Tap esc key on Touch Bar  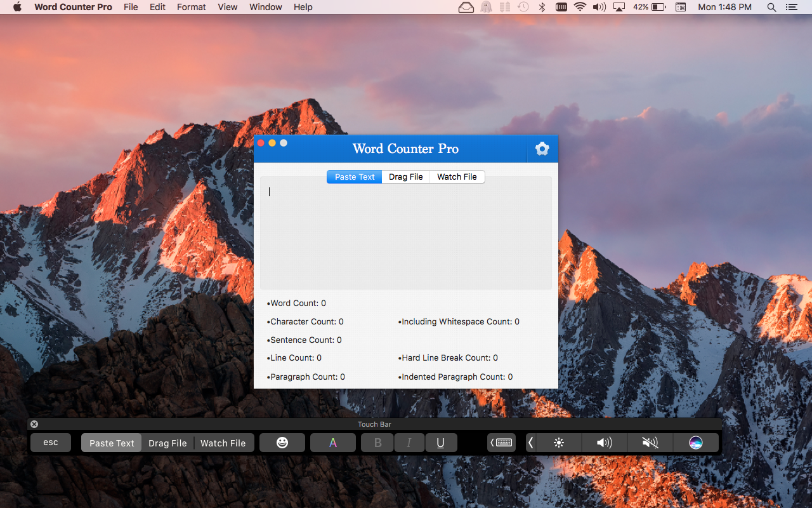click(x=51, y=443)
